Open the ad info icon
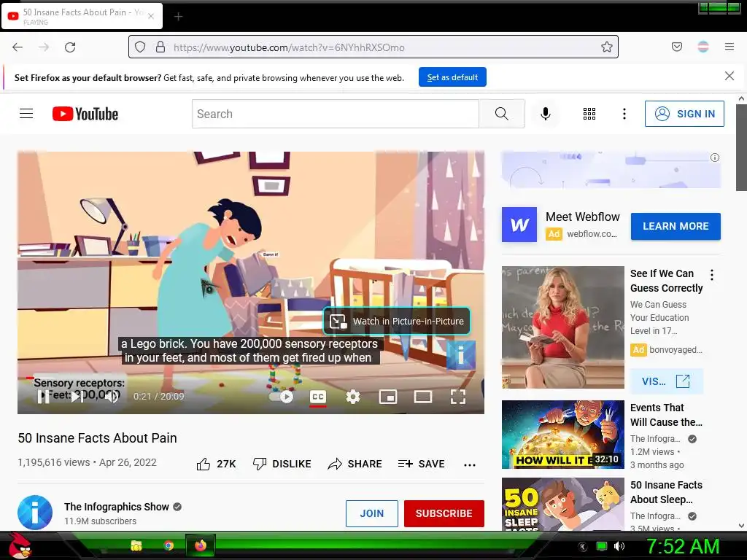 (x=715, y=157)
